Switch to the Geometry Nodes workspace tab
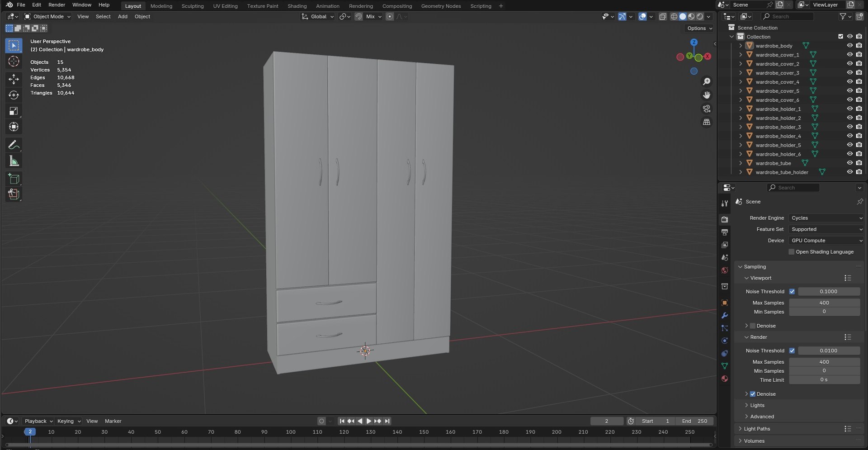 pyautogui.click(x=441, y=6)
